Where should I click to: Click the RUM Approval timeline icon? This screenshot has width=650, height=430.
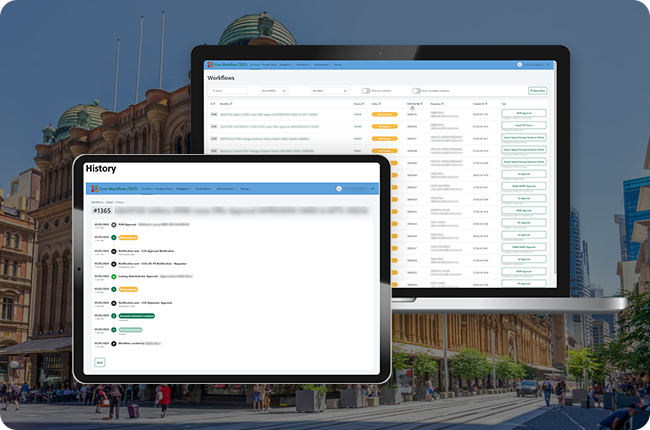[114, 225]
